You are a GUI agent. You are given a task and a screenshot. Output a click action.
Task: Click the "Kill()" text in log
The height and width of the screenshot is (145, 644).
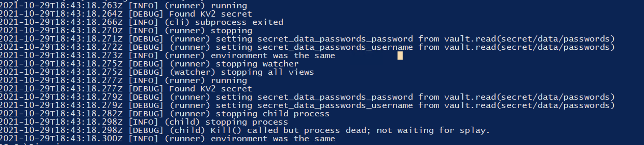coord(226,130)
